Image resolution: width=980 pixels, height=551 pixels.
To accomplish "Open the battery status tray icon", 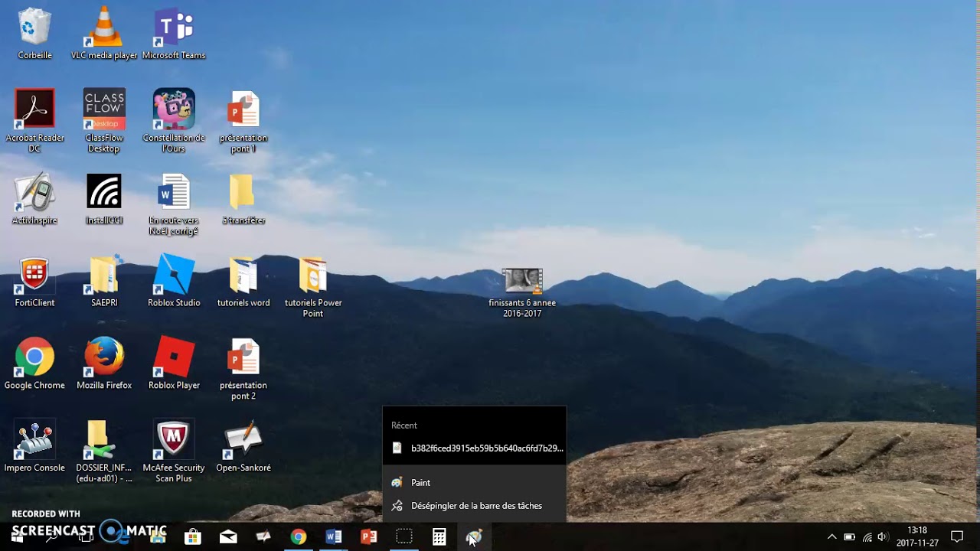I will coord(849,537).
